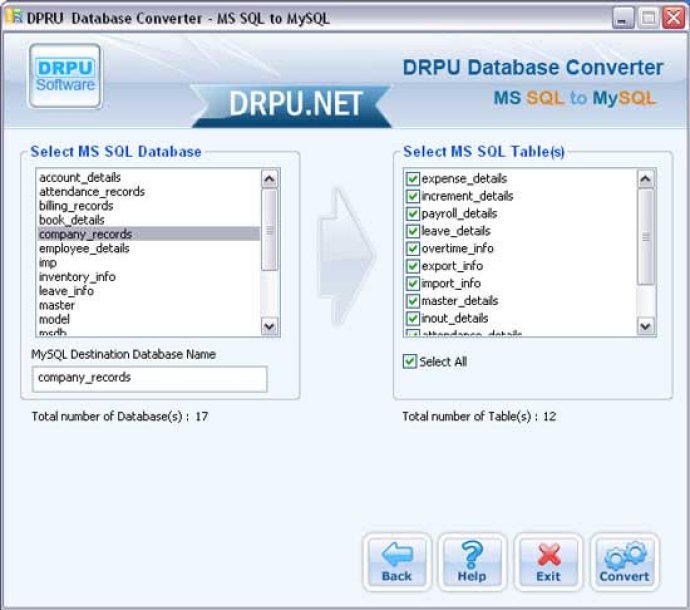This screenshot has width=690, height=610.
Task: Click the database list scroll down arrow
Action: [x=270, y=326]
